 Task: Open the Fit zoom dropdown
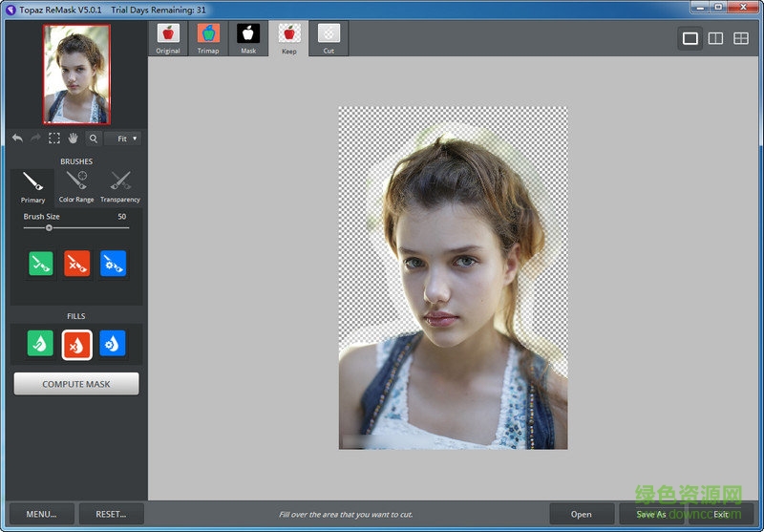click(122, 138)
